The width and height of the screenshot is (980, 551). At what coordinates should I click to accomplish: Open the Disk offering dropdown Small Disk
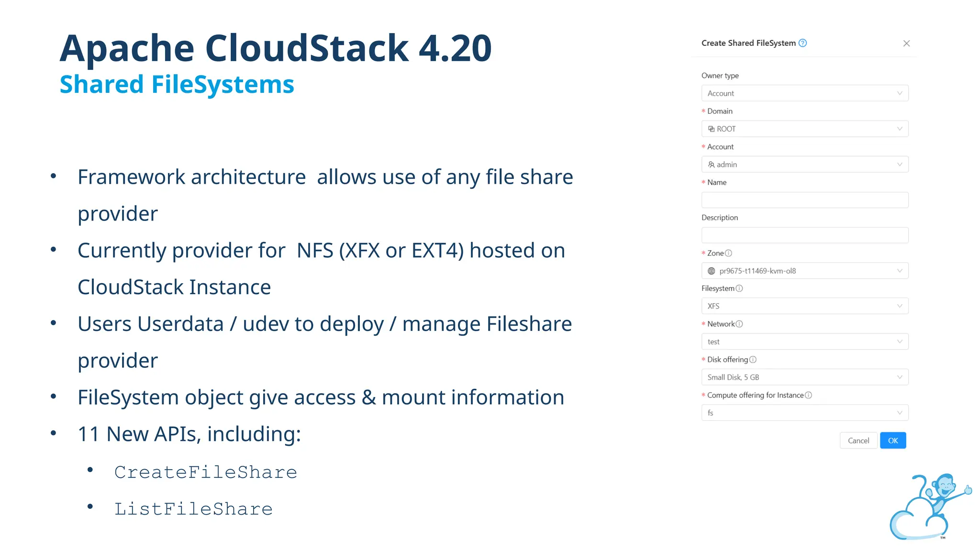(805, 377)
